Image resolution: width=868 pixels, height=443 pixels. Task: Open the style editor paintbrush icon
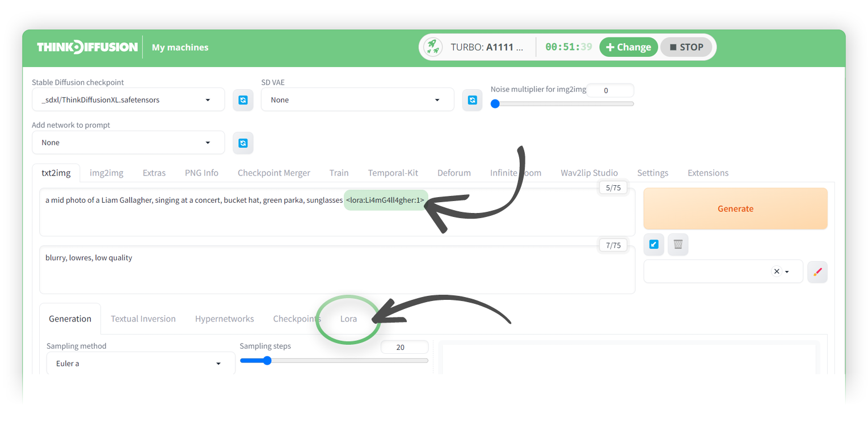[x=818, y=272]
